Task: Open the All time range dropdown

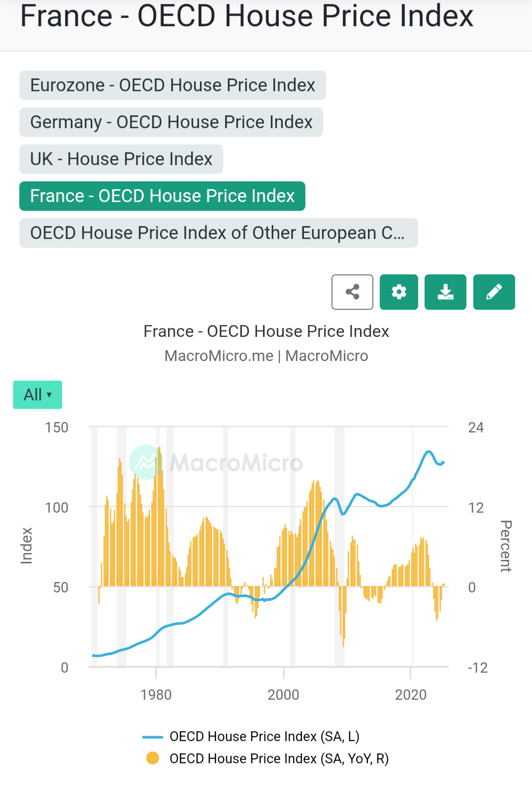Action: tap(37, 394)
